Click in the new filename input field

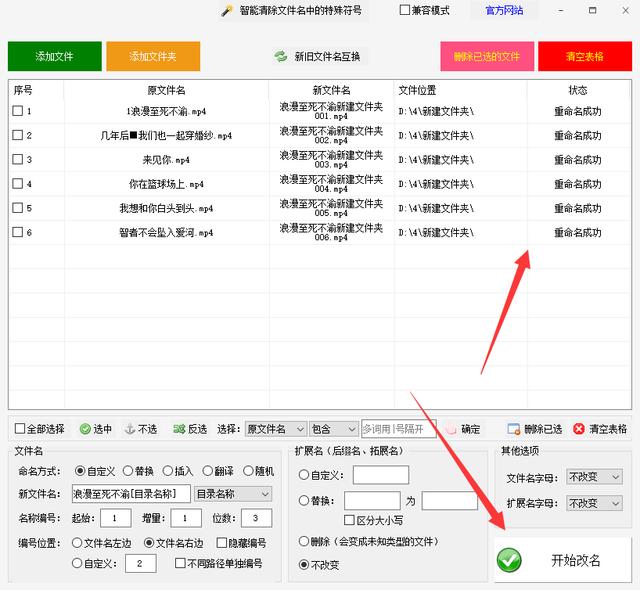coord(131,494)
